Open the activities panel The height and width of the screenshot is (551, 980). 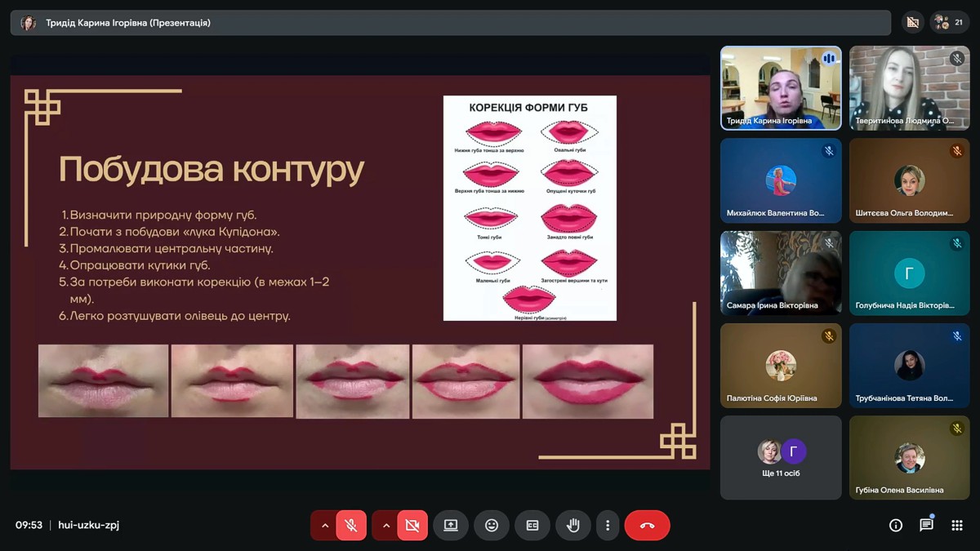[x=957, y=526]
